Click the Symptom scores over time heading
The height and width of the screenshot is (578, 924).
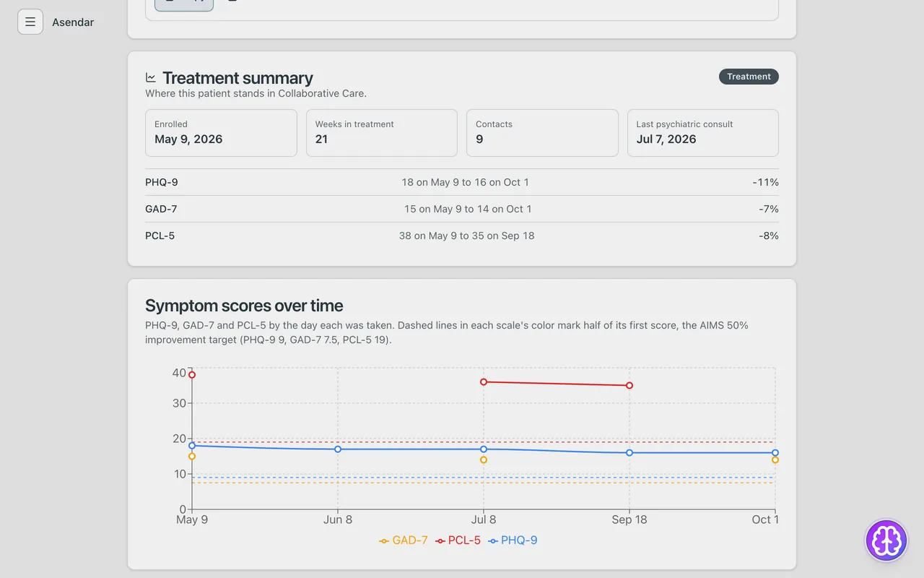244,306
